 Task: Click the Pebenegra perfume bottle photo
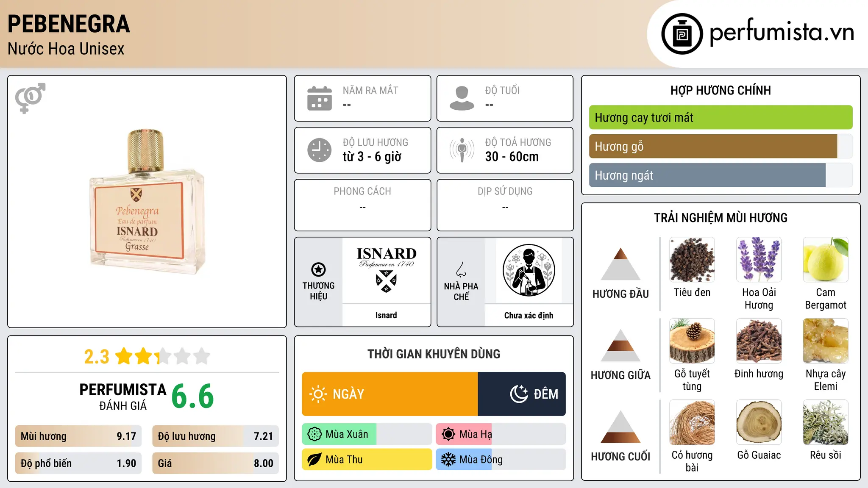pos(147,202)
